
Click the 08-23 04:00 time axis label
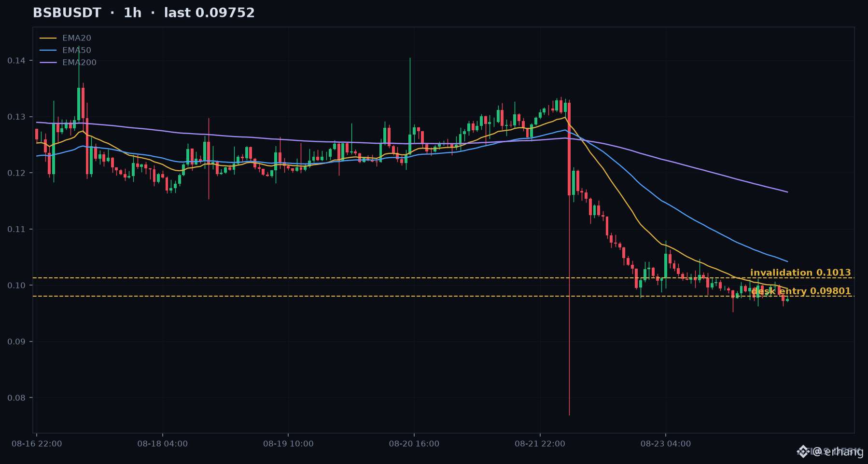pyautogui.click(x=666, y=444)
